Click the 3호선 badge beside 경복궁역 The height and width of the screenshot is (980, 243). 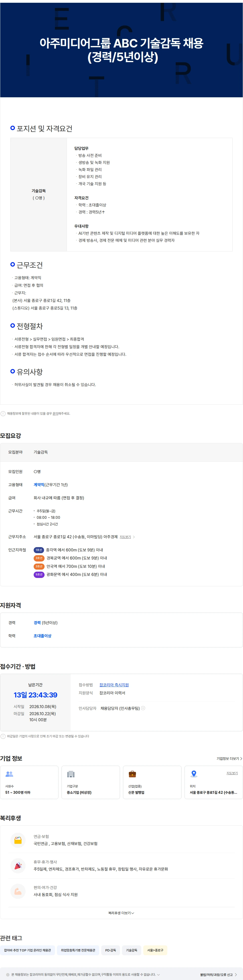pos(39,558)
